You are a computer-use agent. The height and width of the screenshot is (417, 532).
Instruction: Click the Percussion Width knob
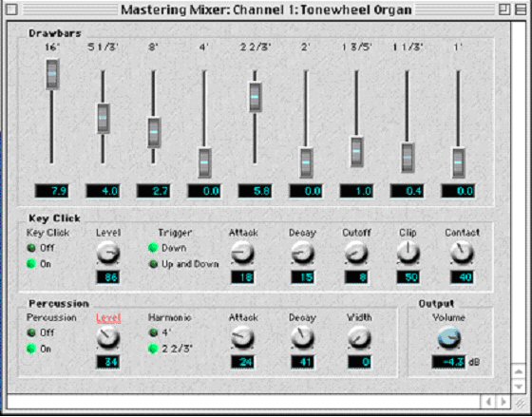pyautogui.click(x=359, y=337)
